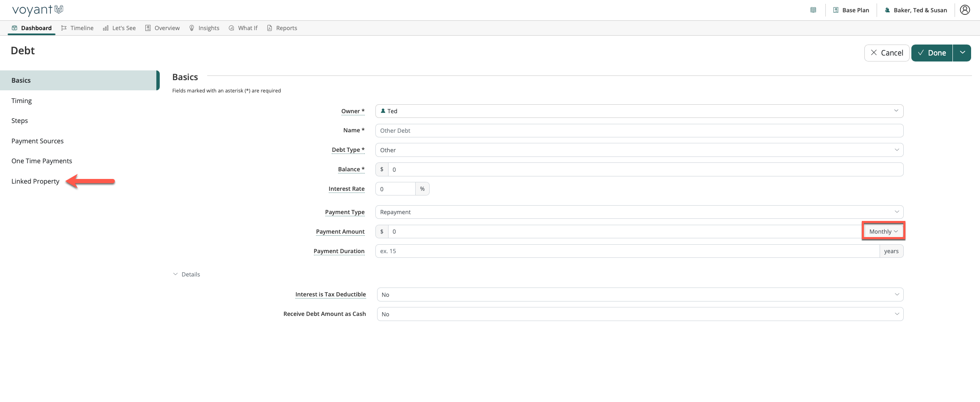Click the user account profile icon
The height and width of the screenshot is (402, 980).
(965, 10)
